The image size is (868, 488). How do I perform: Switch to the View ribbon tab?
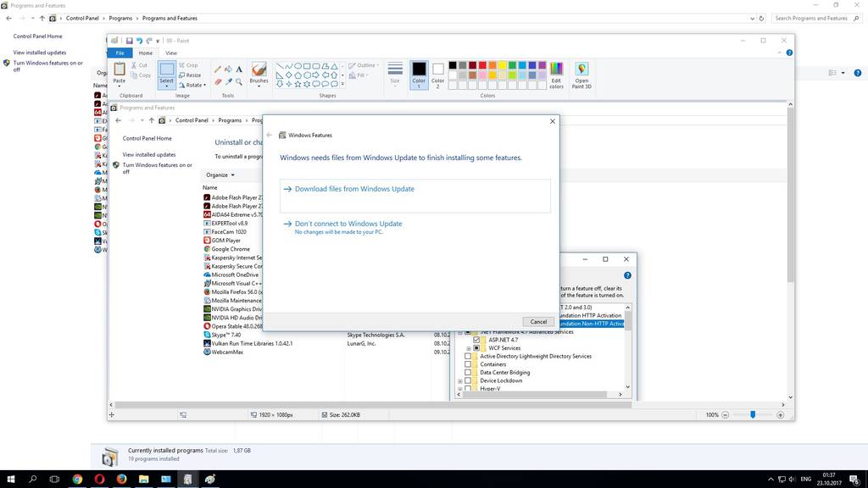click(170, 53)
